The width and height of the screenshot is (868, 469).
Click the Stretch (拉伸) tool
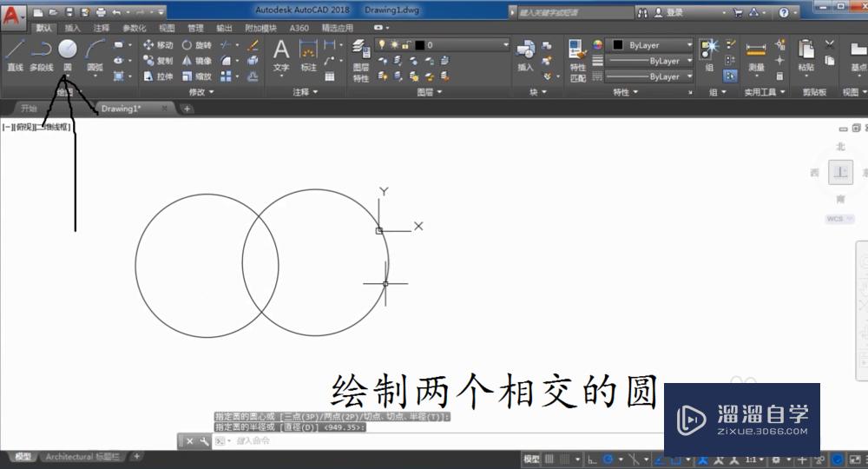pyautogui.click(x=158, y=76)
